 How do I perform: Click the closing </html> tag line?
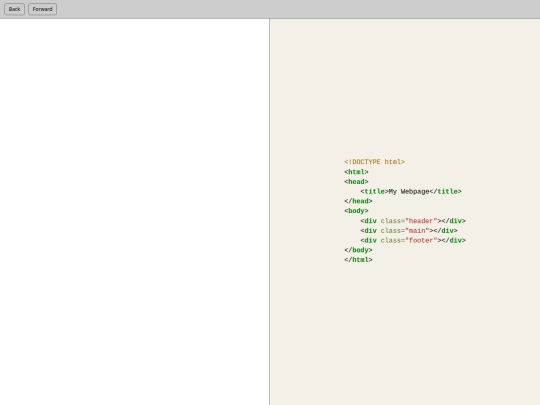(x=358, y=260)
